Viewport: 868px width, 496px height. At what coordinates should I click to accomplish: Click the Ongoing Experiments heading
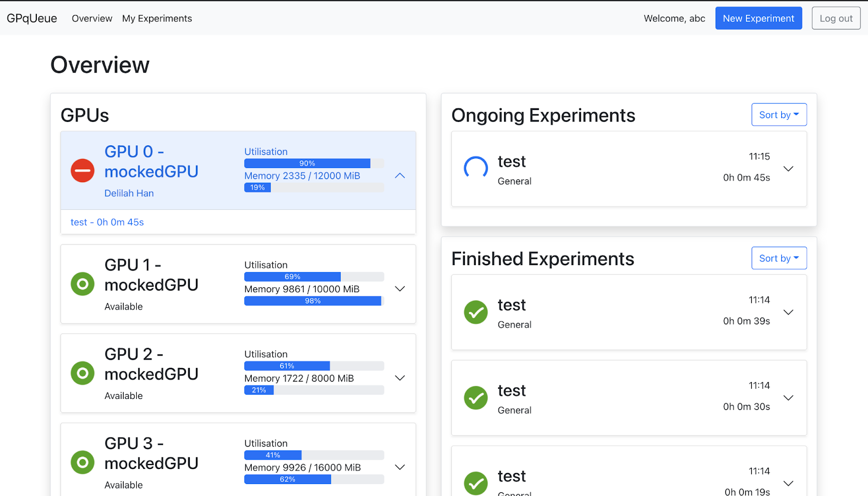pos(543,115)
